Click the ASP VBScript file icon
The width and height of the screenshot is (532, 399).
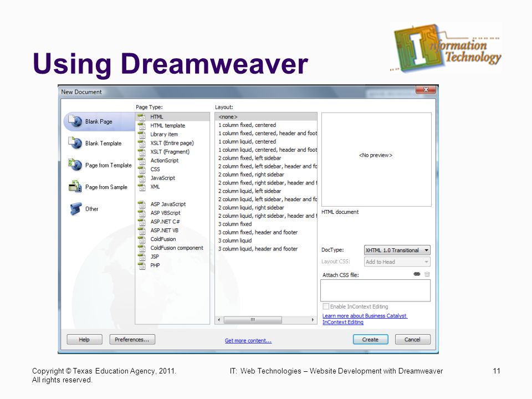click(x=142, y=213)
